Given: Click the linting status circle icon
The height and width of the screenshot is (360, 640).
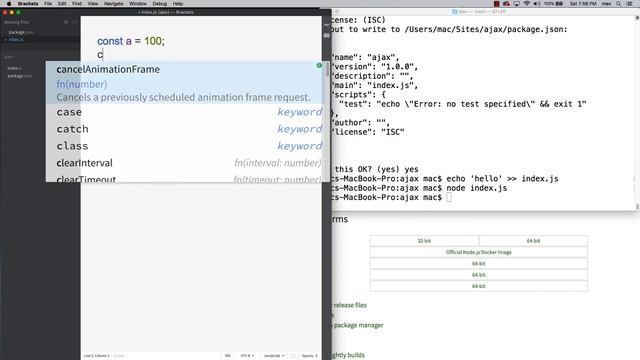Looking at the screenshot, I should click(293, 356).
